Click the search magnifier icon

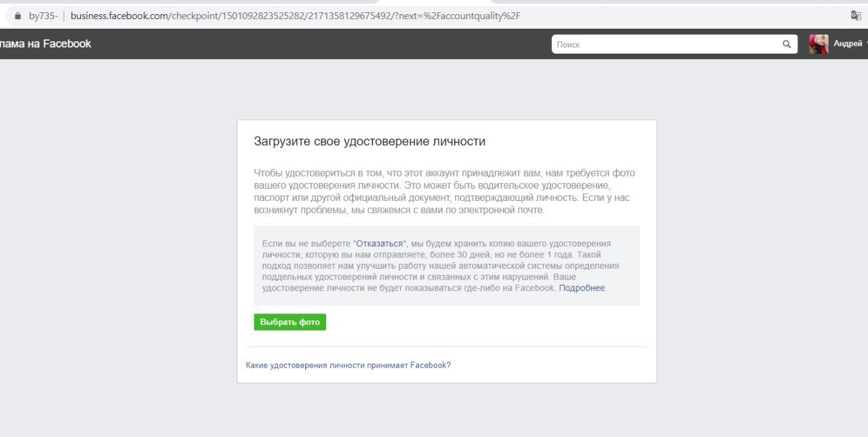(787, 44)
